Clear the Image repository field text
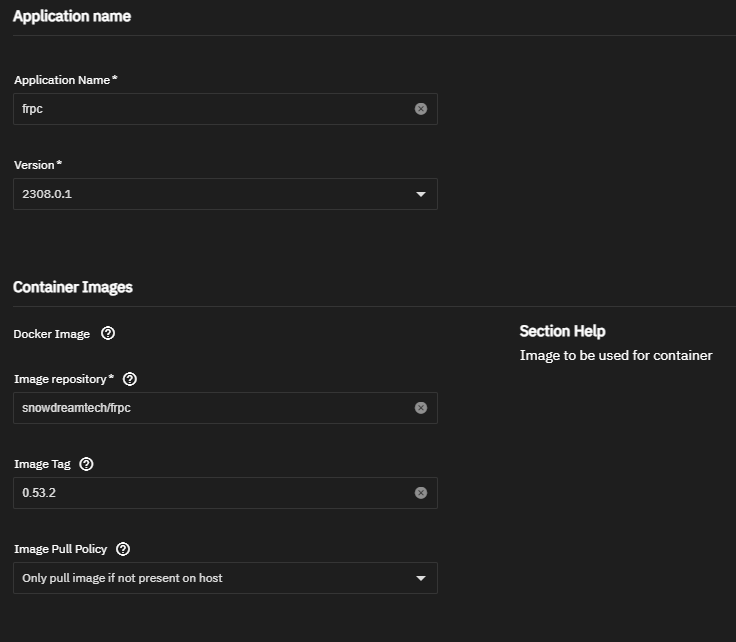The image size is (736, 642). point(421,408)
